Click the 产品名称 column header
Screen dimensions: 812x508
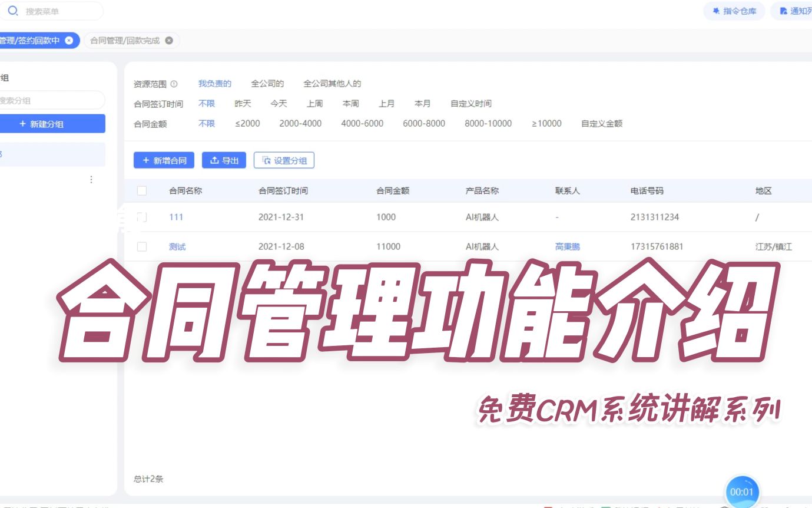[x=482, y=191]
